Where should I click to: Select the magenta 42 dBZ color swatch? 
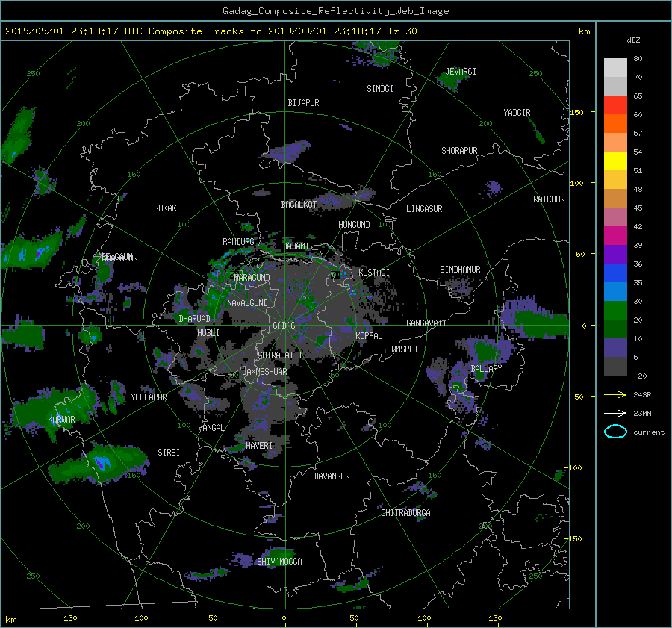point(615,235)
